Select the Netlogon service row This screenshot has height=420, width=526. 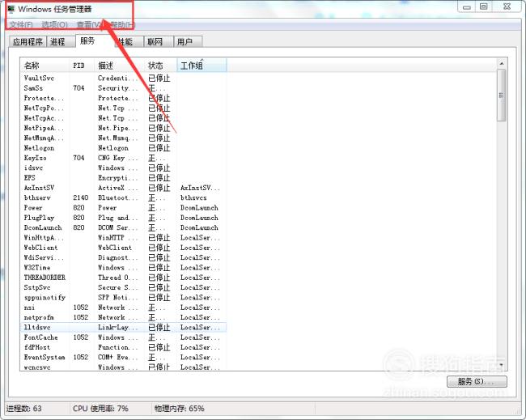[124, 148]
